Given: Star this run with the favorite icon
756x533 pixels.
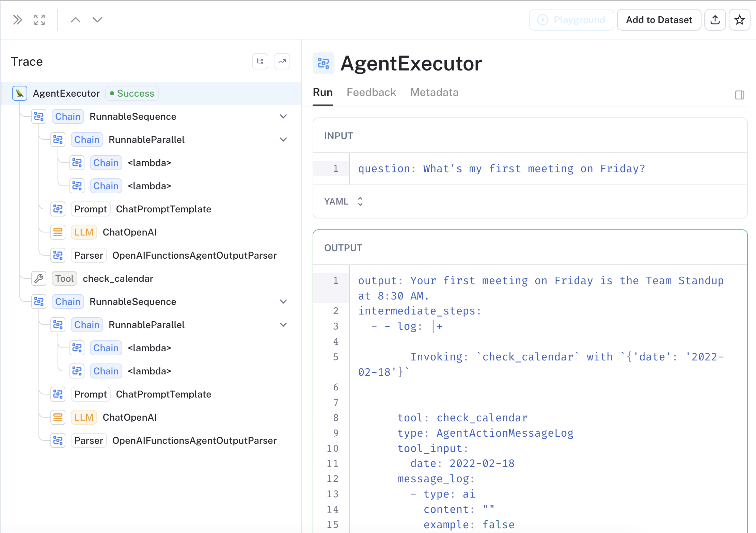Looking at the screenshot, I should (x=739, y=20).
